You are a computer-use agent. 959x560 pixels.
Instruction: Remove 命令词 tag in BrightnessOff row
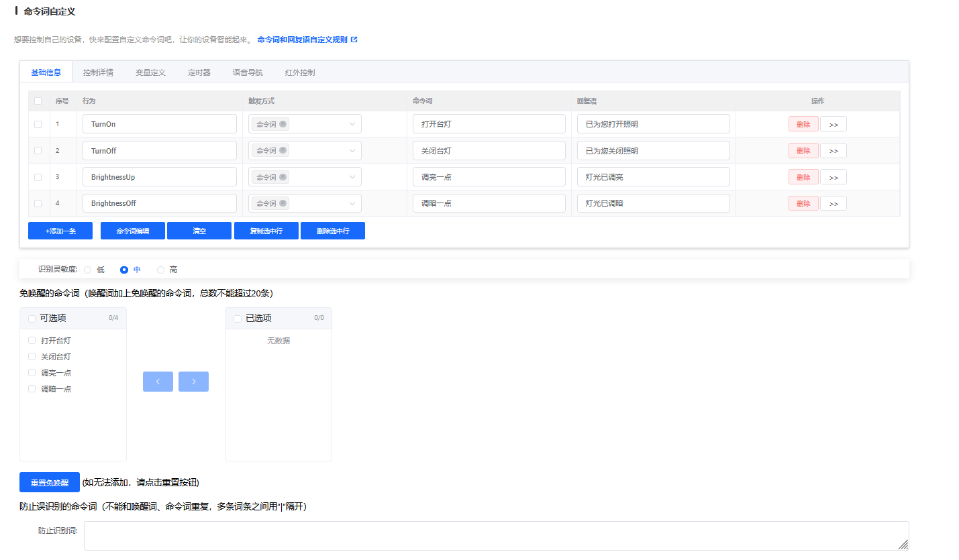click(x=283, y=203)
